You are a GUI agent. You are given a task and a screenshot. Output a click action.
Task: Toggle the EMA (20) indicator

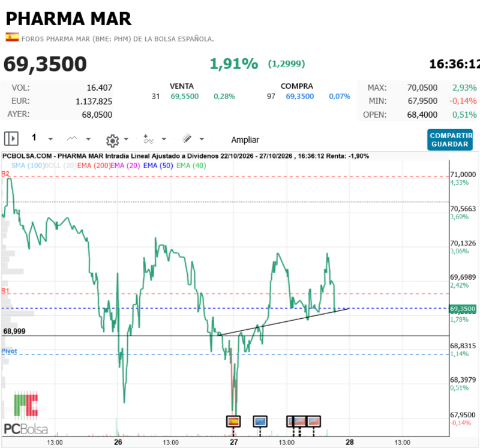125,166
